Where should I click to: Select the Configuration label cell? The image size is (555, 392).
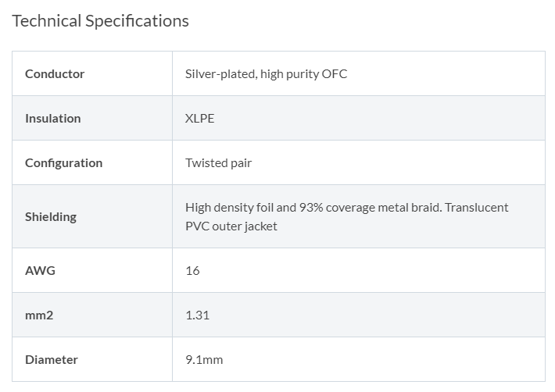tap(92, 162)
